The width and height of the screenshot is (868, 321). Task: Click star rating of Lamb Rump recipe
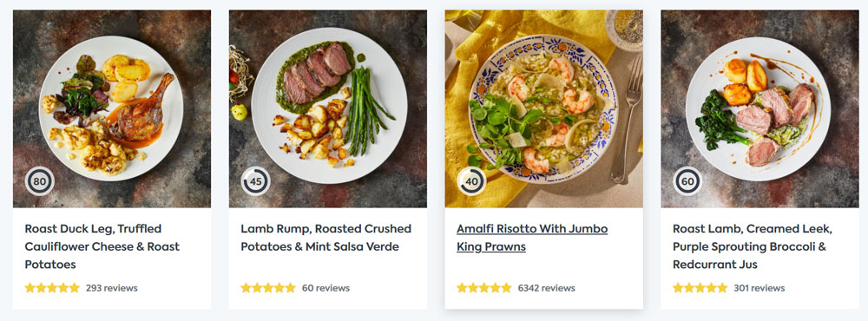(x=268, y=288)
